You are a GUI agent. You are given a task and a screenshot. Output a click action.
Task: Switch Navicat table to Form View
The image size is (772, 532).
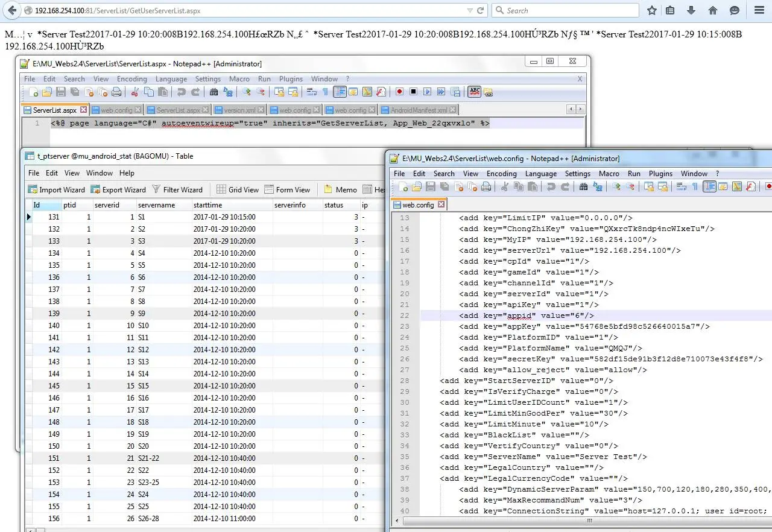point(286,189)
